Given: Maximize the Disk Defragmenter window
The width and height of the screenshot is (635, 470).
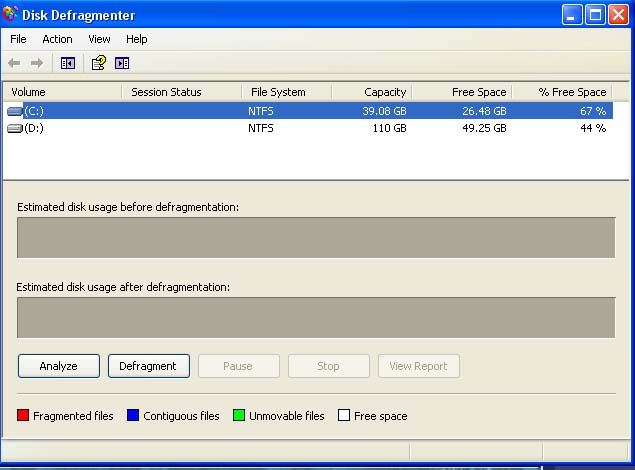Looking at the screenshot, I should [x=595, y=15].
